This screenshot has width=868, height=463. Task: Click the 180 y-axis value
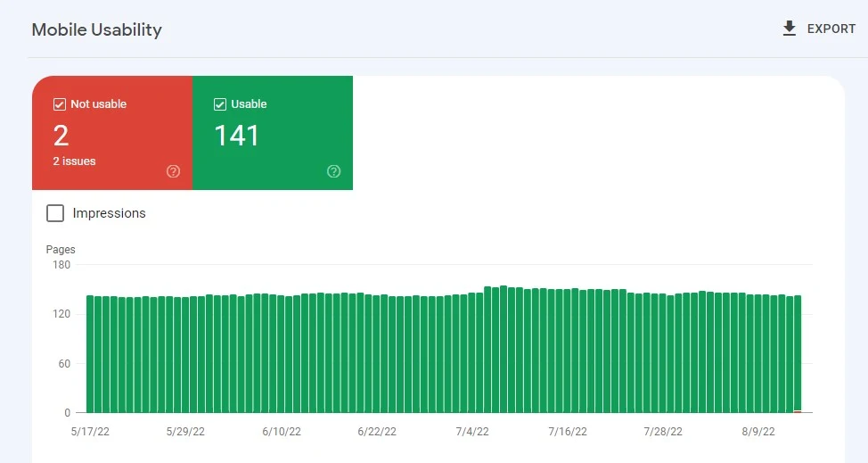click(x=61, y=265)
